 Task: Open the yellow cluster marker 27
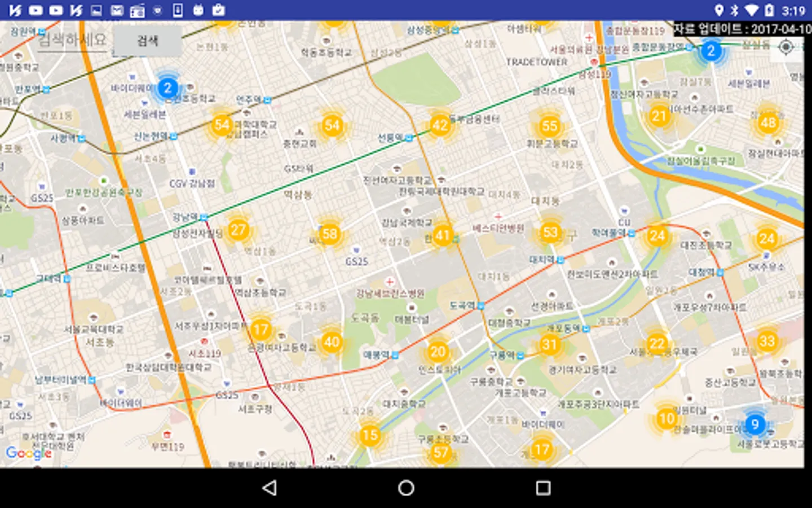[238, 230]
